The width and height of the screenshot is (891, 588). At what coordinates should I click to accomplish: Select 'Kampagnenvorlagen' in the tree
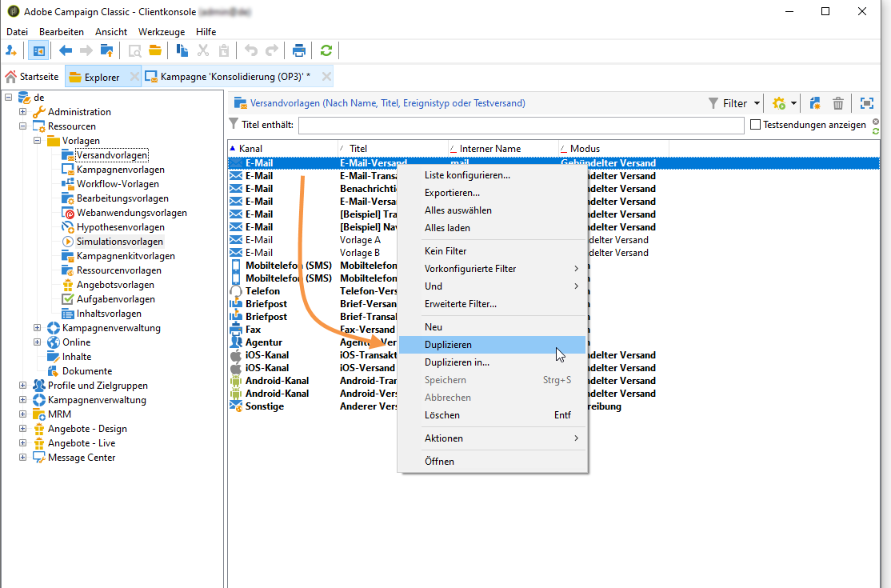click(x=120, y=170)
